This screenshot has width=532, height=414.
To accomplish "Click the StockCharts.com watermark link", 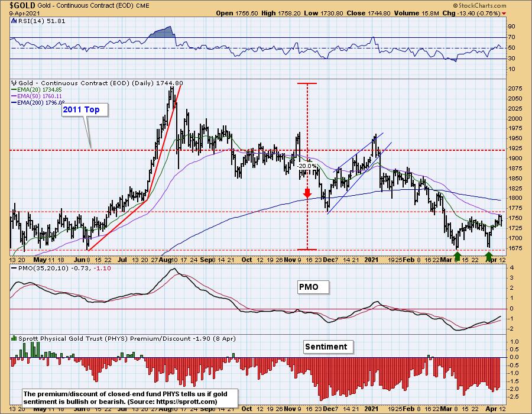I will click(x=479, y=5).
